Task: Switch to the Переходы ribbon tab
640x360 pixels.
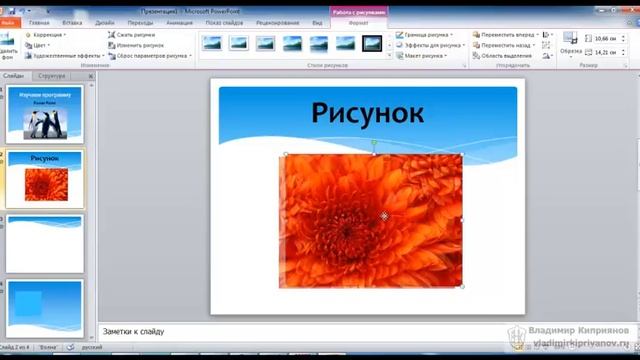Action: (140, 23)
